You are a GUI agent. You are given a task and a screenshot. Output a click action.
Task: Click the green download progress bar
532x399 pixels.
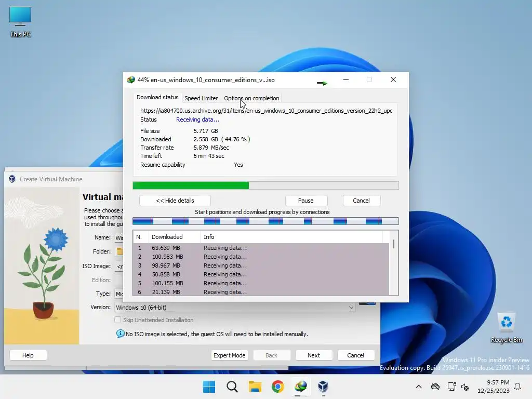(x=265, y=185)
